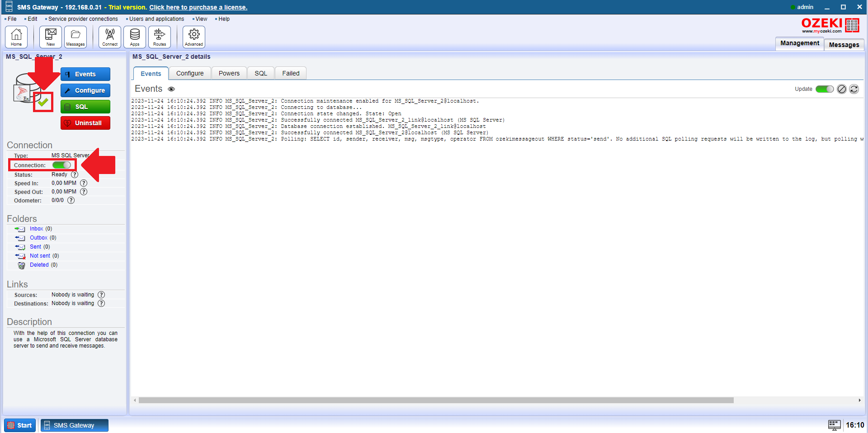Viewport: 868px width, 433px height.
Task: Toggle the Update switch for events
Action: (825, 89)
